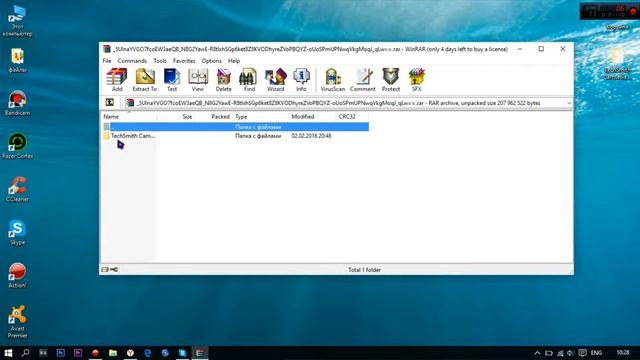The image size is (640, 360).
Task: Open the Skype taskbar icon
Action: click(x=182, y=353)
